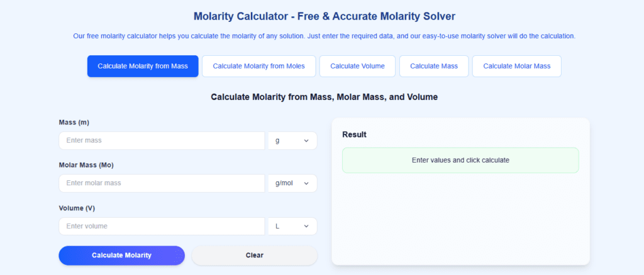644x275 pixels.
Task: Click the Calculate Molarity from Mass section heading
Action: [325, 97]
